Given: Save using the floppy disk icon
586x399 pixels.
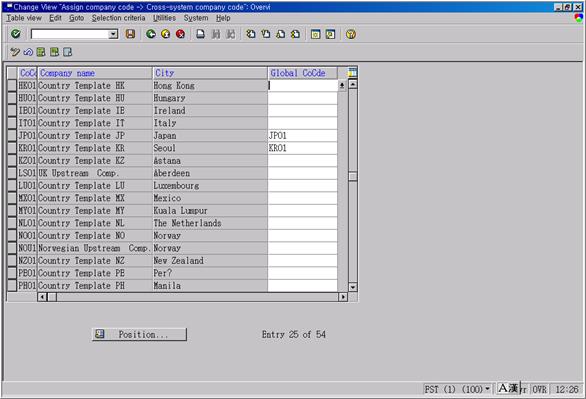Looking at the screenshot, I should point(130,34).
